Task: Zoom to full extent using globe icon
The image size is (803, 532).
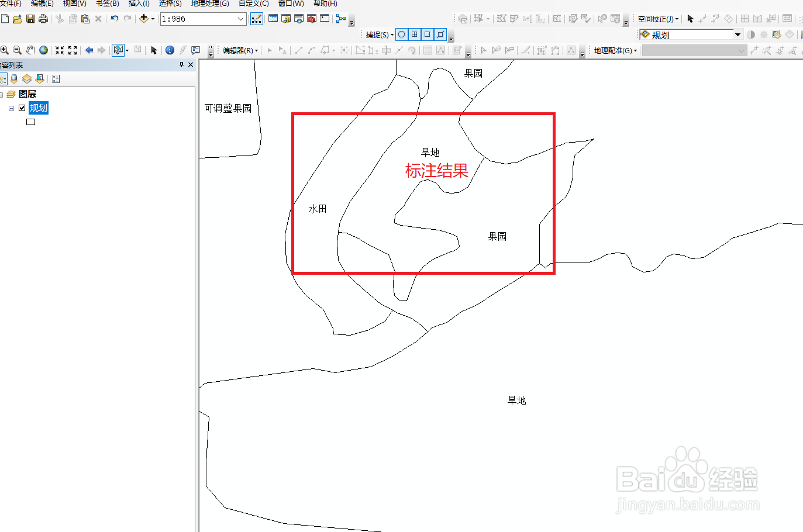Action: [x=43, y=50]
